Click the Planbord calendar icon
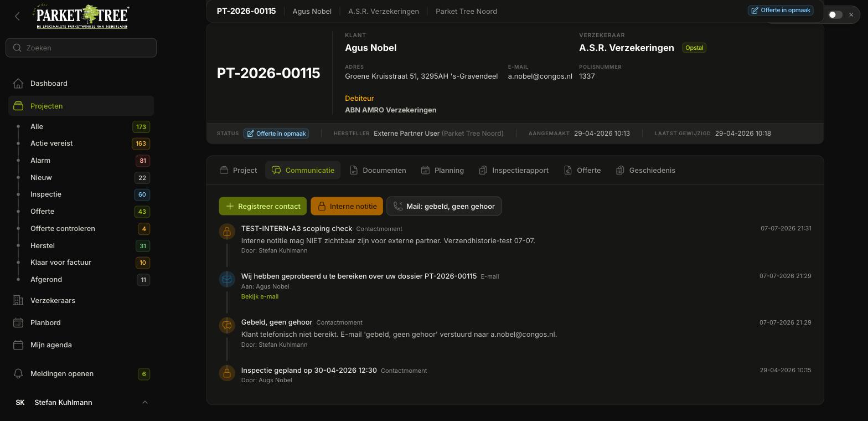 (x=18, y=322)
